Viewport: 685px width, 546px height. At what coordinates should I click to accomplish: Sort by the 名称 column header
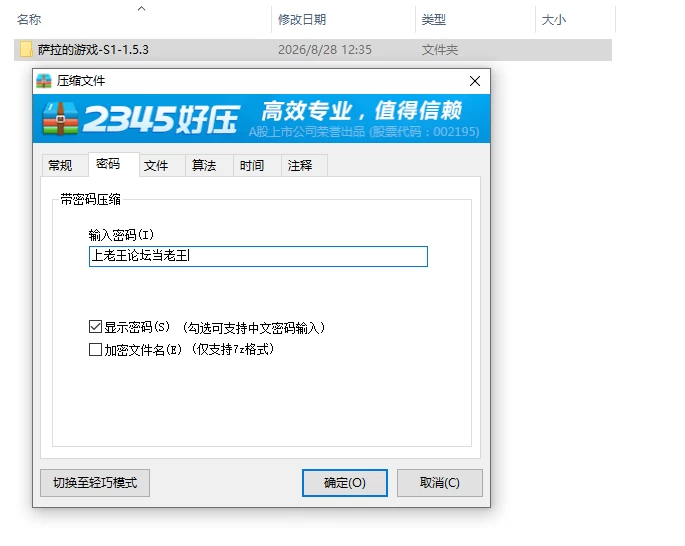[29, 20]
